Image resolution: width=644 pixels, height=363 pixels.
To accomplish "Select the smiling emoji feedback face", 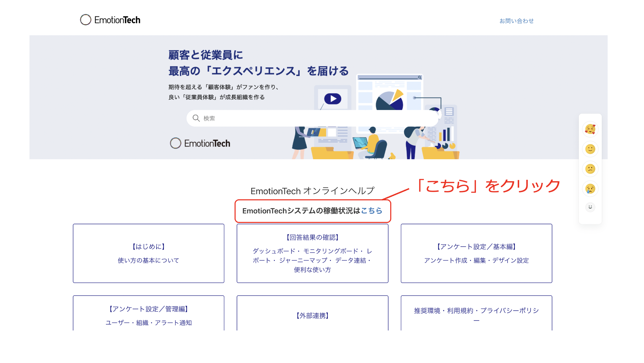I will point(590,149).
